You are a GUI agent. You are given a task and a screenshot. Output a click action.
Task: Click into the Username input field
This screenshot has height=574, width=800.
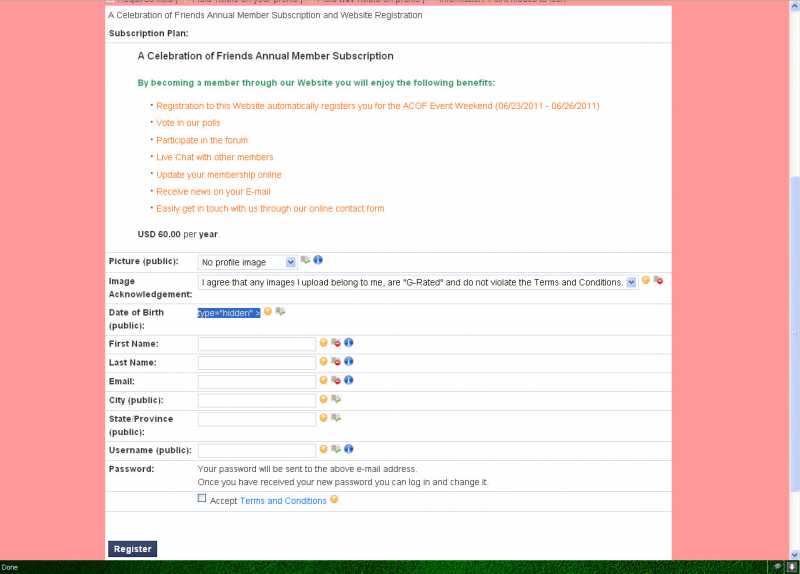point(257,451)
